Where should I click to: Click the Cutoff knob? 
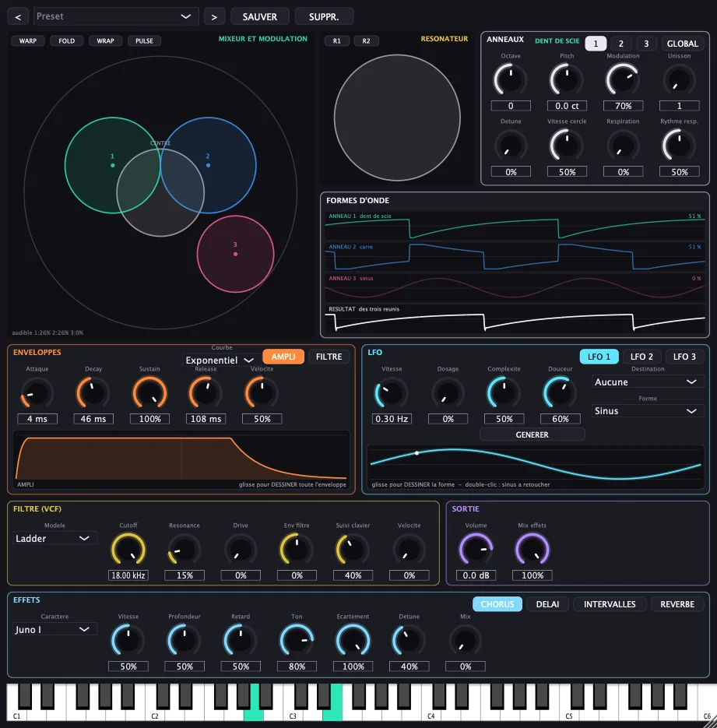(x=128, y=550)
